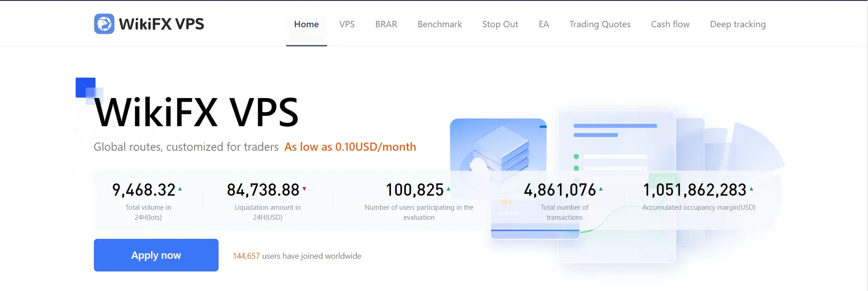
Task: Select the Benchmark menu item
Action: [x=440, y=24]
